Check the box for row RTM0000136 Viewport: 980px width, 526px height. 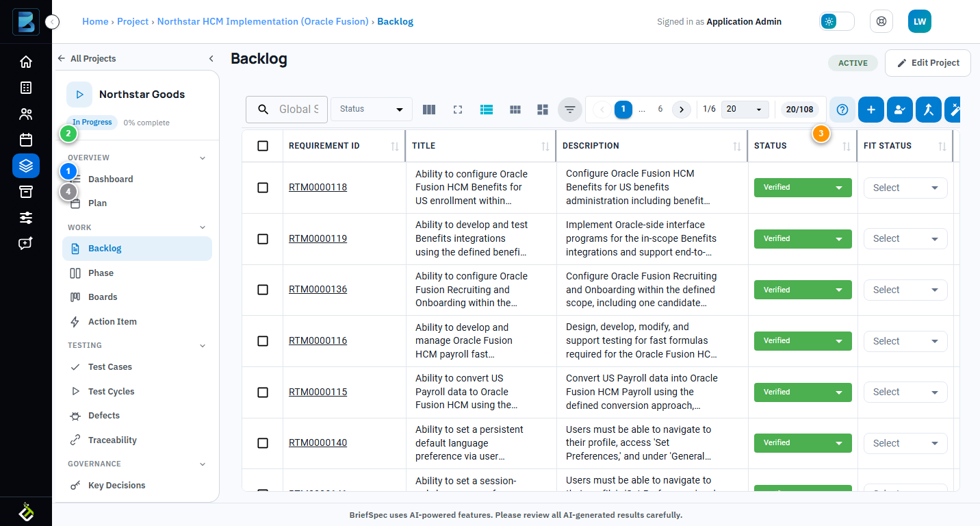(263, 290)
